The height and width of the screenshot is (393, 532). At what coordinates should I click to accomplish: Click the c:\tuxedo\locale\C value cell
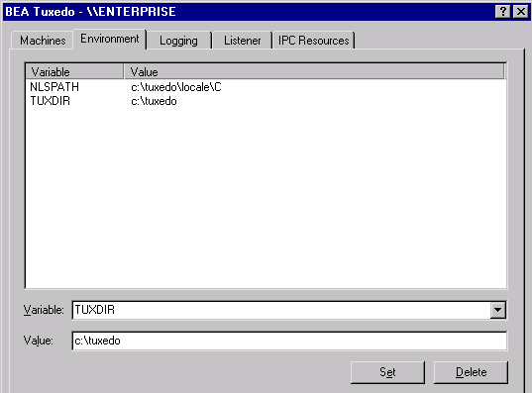click(x=176, y=87)
